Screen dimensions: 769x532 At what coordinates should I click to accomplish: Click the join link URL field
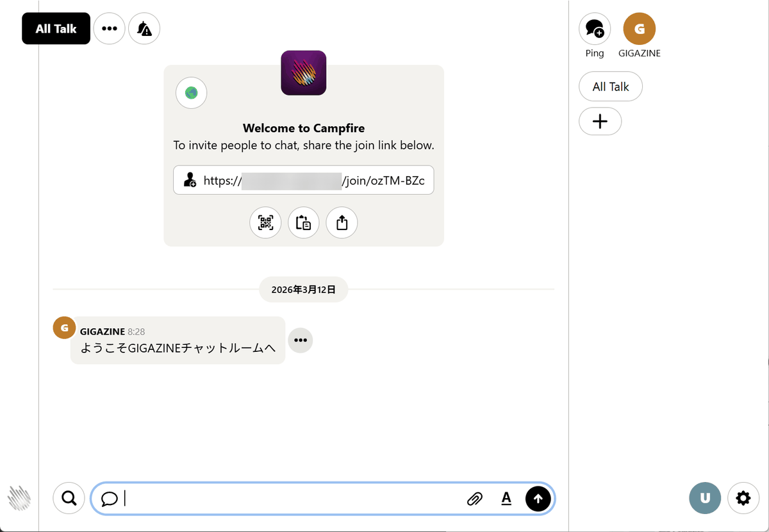tap(304, 181)
